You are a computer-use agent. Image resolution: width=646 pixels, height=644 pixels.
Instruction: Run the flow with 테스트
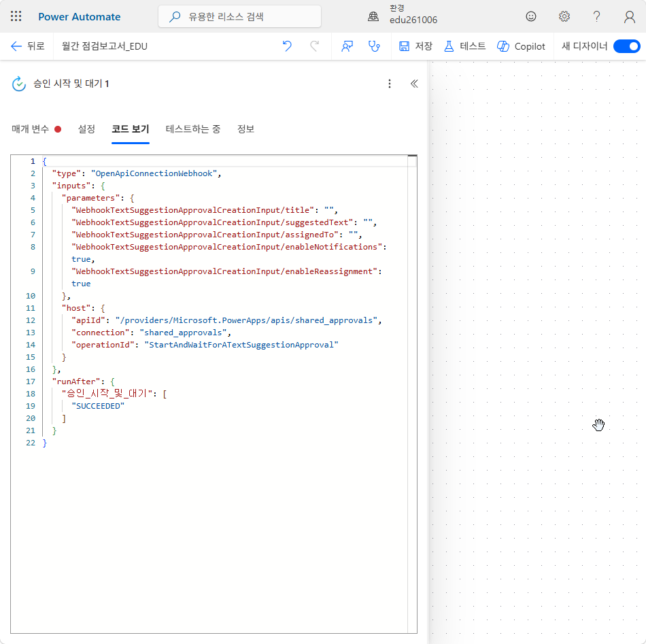(x=465, y=46)
